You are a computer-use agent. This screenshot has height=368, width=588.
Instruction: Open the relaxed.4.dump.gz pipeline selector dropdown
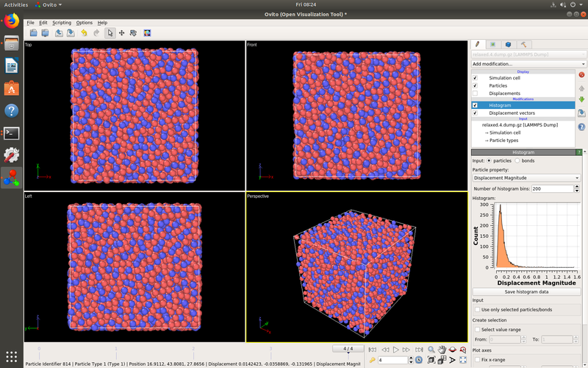[x=528, y=54]
